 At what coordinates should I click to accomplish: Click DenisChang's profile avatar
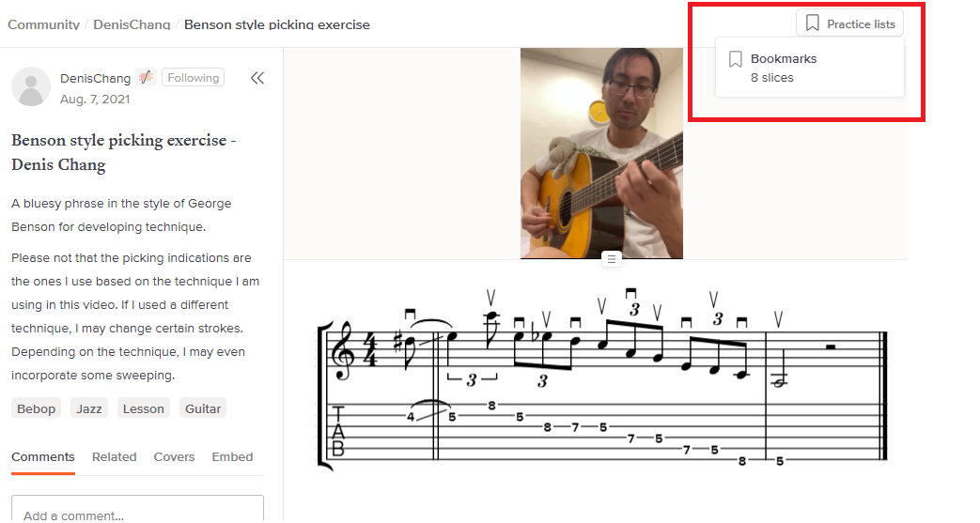point(31,86)
